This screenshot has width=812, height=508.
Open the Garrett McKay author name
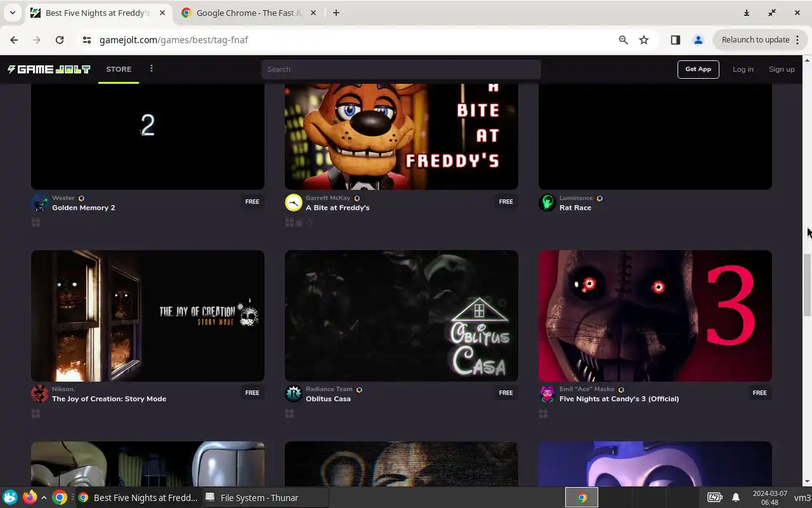pos(328,198)
